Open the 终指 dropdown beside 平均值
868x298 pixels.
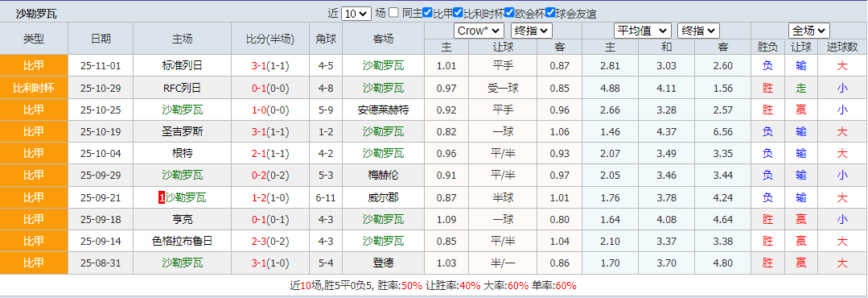click(x=698, y=31)
